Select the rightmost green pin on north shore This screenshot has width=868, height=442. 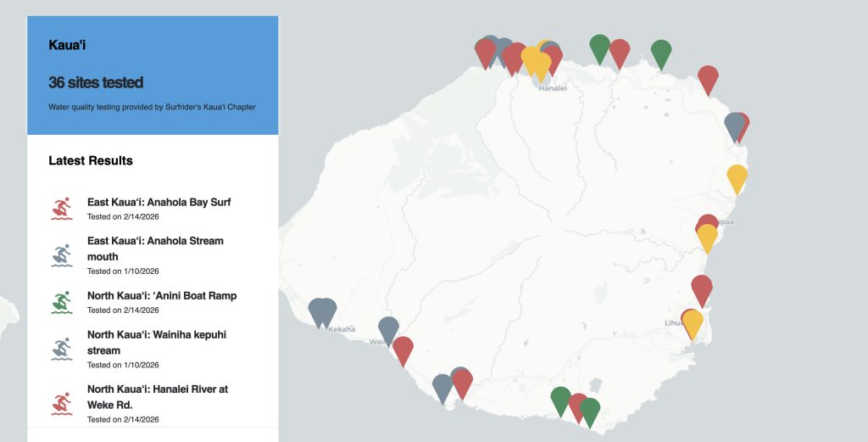[x=661, y=53]
